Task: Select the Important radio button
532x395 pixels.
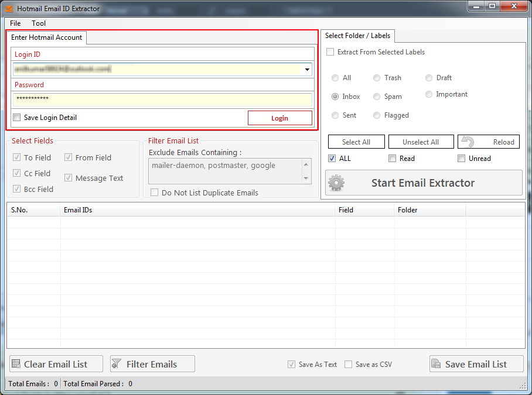Action: pos(429,94)
